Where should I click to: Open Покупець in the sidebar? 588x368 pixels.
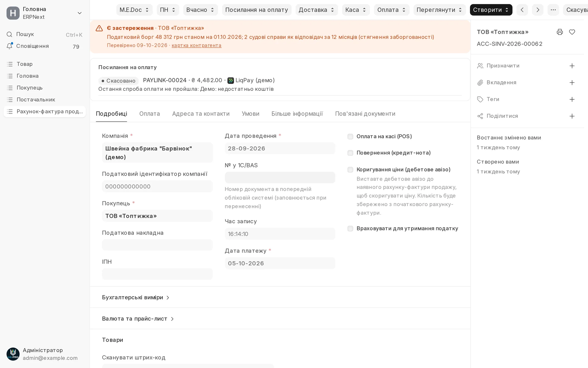pyautogui.click(x=44, y=88)
